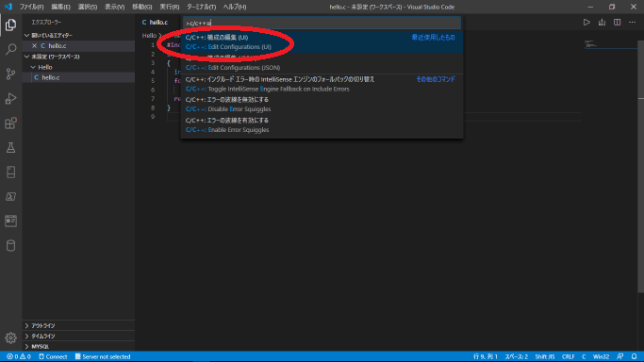Image resolution: width=644 pixels, height=362 pixels.
Task: Click the Shift JIS encoding indicator
Action: (545, 356)
